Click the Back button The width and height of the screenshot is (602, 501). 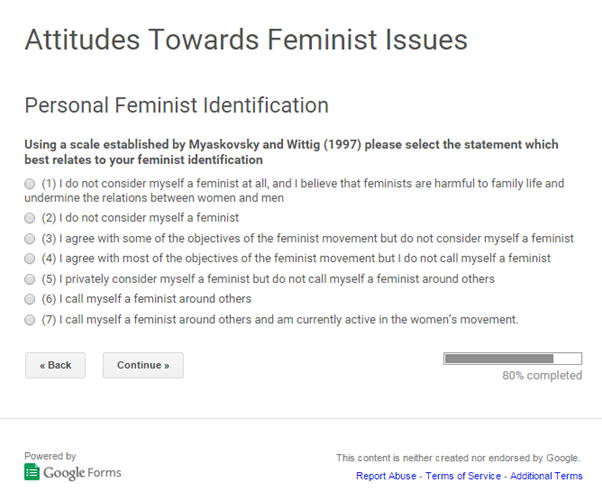point(55,365)
